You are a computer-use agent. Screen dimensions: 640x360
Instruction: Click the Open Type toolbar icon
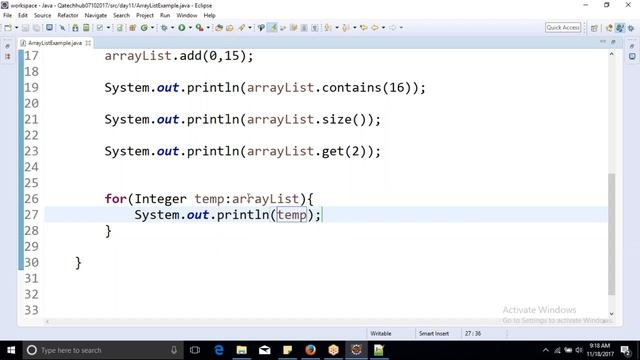219,28
